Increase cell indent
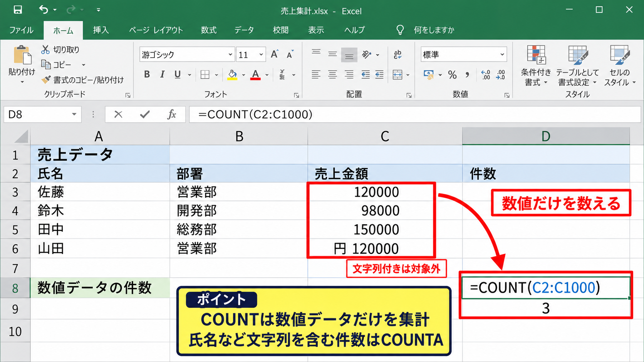 click(379, 75)
